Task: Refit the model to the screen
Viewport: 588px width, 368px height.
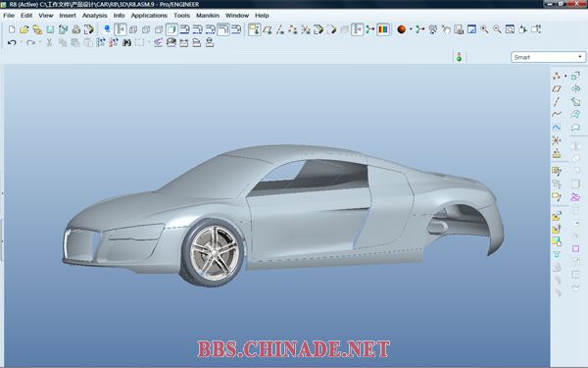Action: (x=510, y=29)
